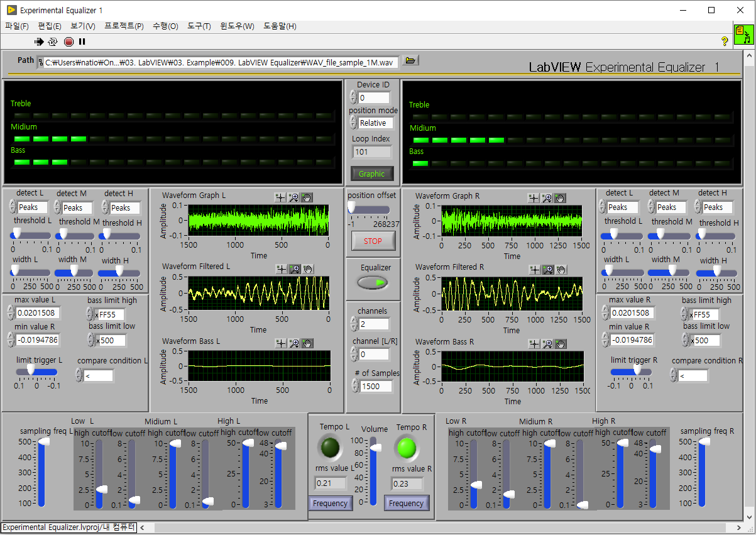Open the 파일(F) menu
The height and width of the screenshot is (535, 756).
[17, 26]
